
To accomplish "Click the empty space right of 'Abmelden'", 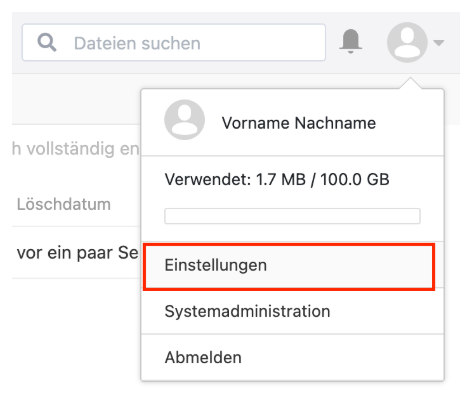I will click(x=343, y=357).
